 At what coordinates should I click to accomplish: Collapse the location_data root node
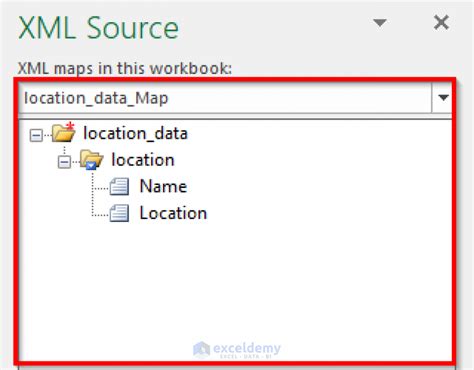36,135
